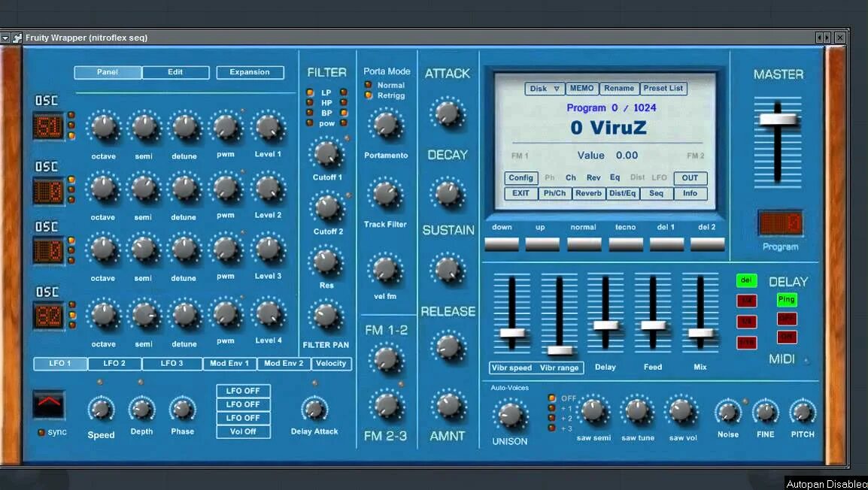Select the LFO 2 tab
The image size is (868, 490).
[x=114, y=363]
